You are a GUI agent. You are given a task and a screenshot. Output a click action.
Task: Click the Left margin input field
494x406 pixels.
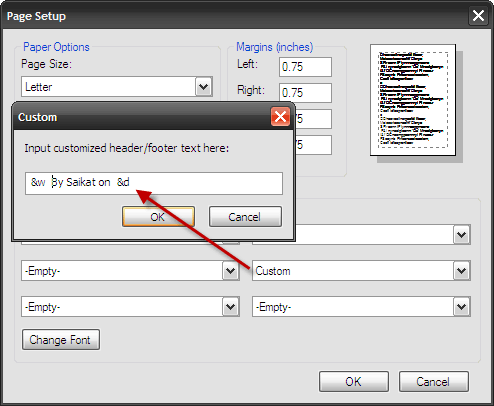point(305,67)
